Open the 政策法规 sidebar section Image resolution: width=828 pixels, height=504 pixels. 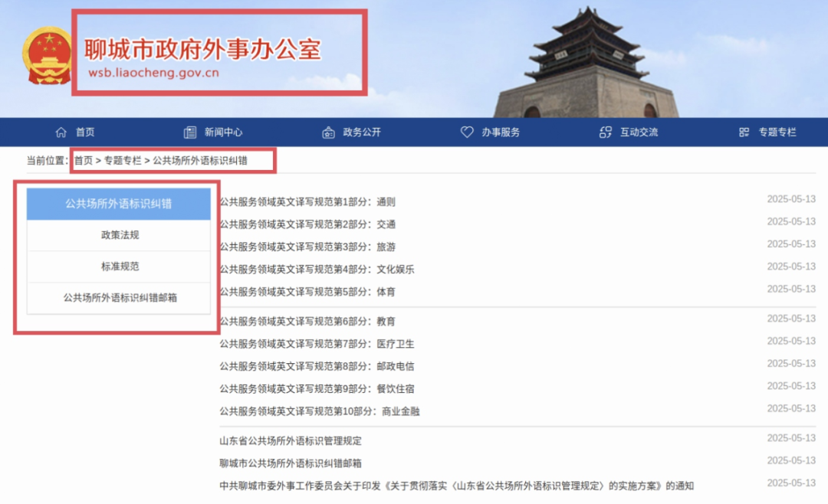tap(118, 235)
